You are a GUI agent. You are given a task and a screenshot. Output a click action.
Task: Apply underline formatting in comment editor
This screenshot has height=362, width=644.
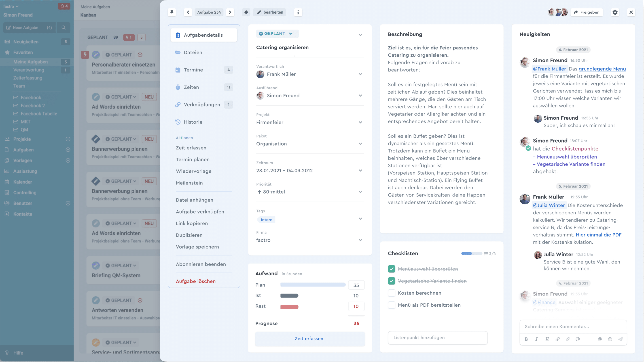click(x=547, y=339)
